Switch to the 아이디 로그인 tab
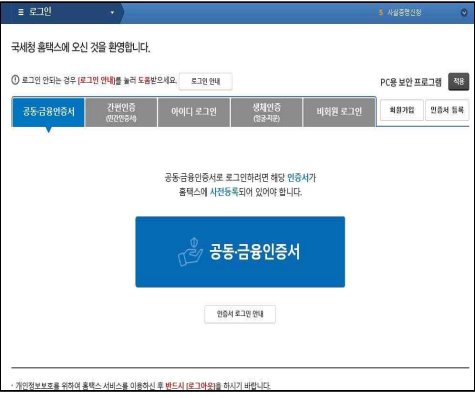The width and height of the screenshot is (475, 398). pyautogui.click(x=194, y=112)
